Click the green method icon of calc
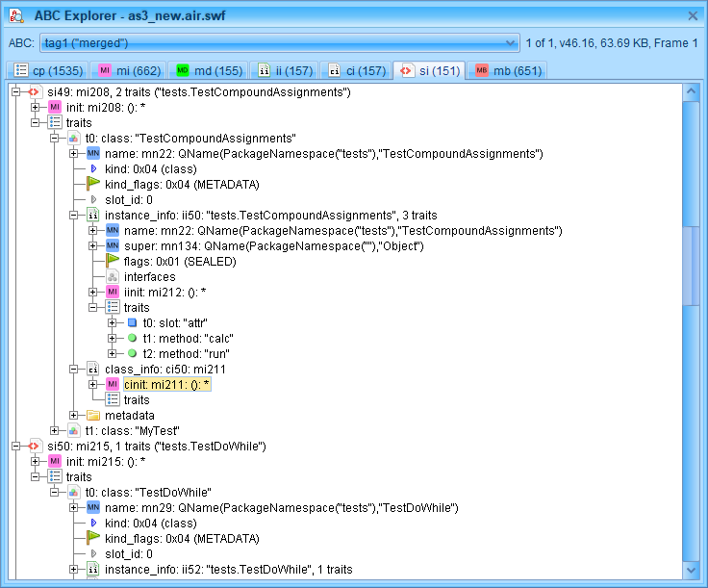This screenshot has height=588, width=708. pos(133,338)
